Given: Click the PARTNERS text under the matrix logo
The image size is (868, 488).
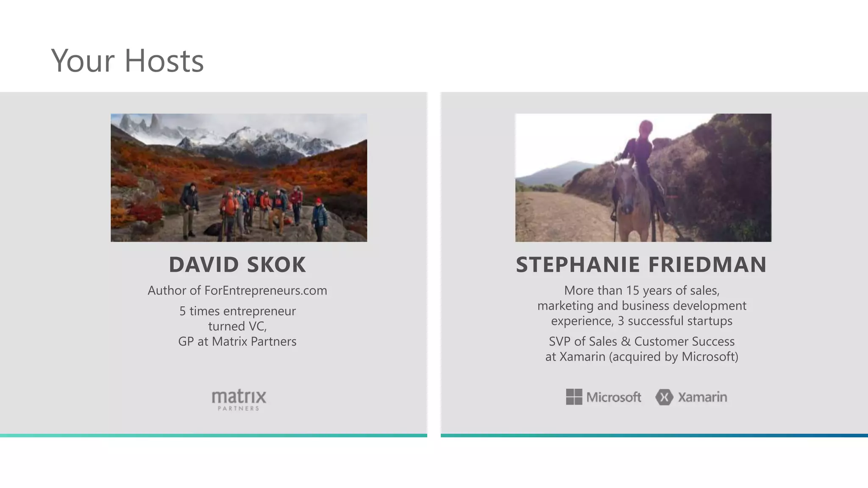Looking at the screenshot, I should (x=238, y=408).
